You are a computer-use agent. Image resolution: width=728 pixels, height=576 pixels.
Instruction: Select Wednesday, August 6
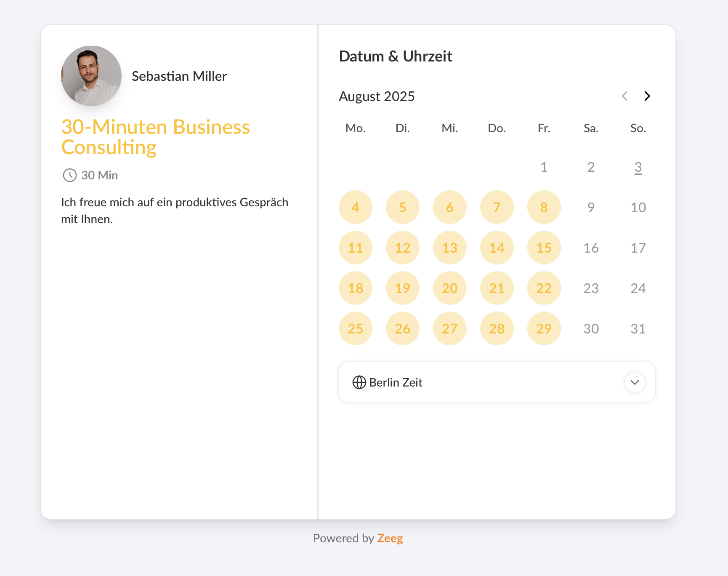(x=450, y=207)
